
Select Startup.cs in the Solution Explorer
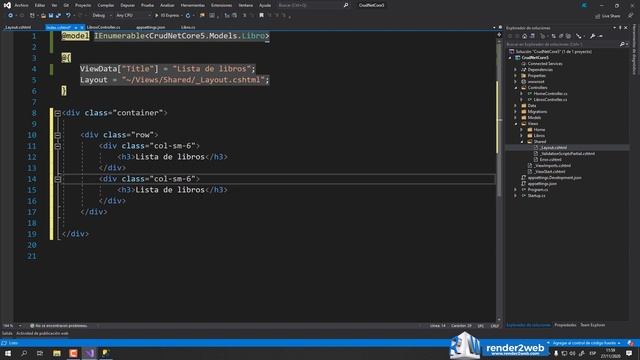click(x=536, y=196)
